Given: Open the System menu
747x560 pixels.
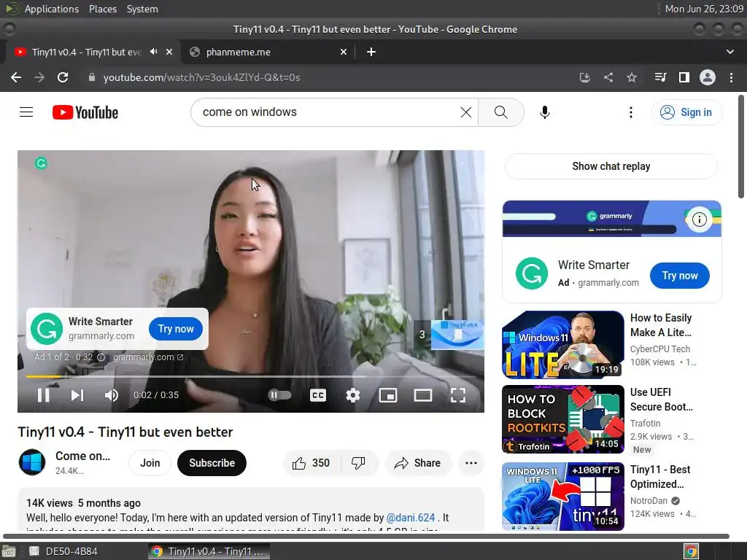Looking at the screenshot, I should [x=142, y=9].
